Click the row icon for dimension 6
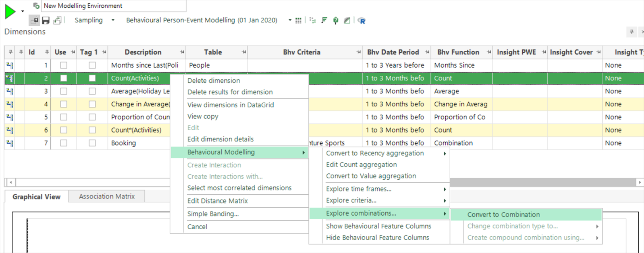644x253 pixels. tap(9, 130)
